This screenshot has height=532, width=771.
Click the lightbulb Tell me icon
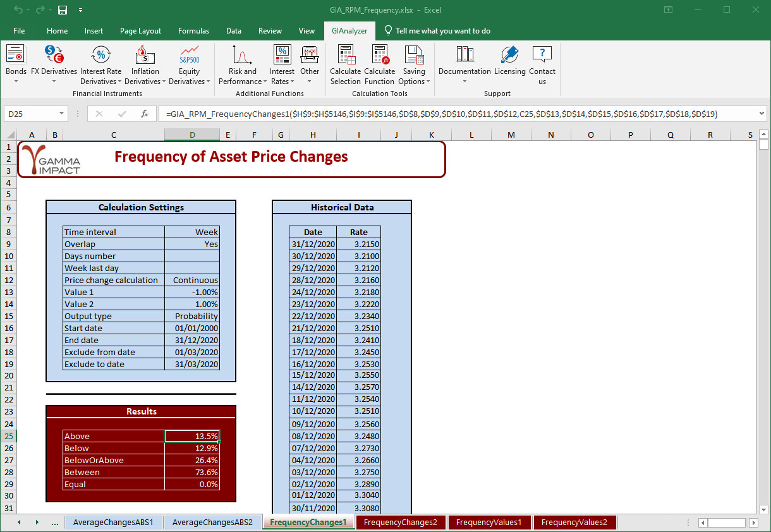pyautogui.click(x=388, y=30)
